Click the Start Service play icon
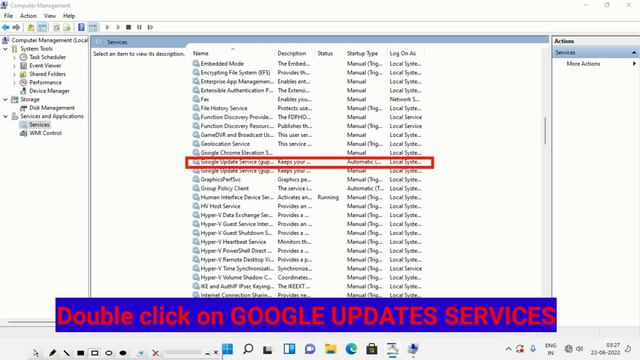 [x=107, y=27]
